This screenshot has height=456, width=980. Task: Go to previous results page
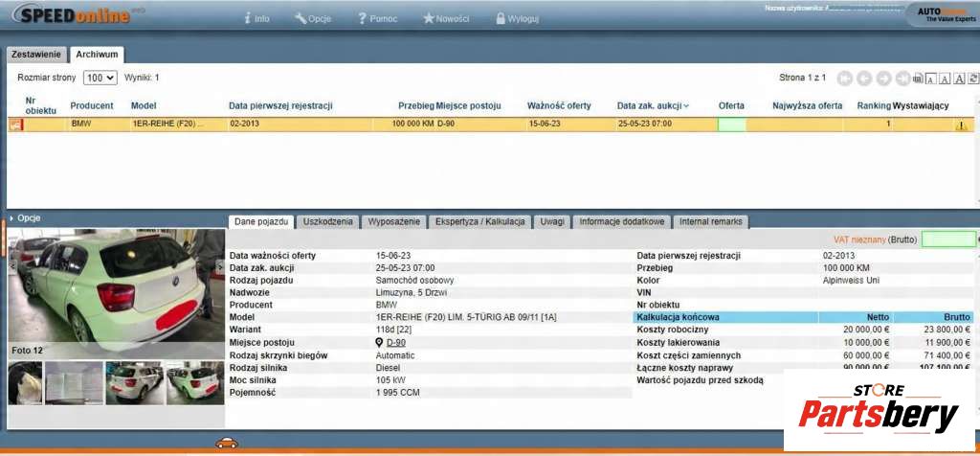[864, 79]
